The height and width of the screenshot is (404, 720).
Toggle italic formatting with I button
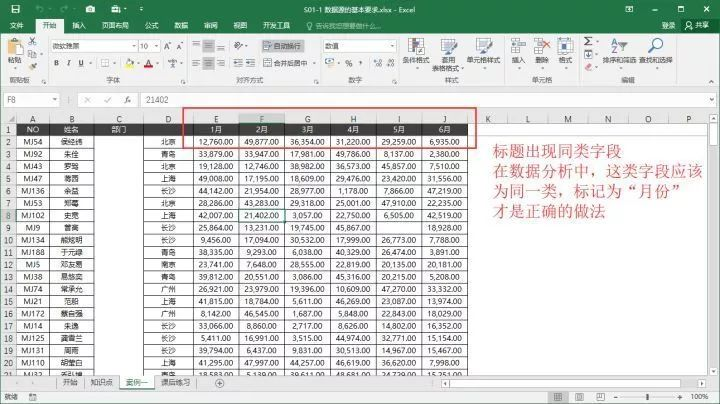point(68,63)
